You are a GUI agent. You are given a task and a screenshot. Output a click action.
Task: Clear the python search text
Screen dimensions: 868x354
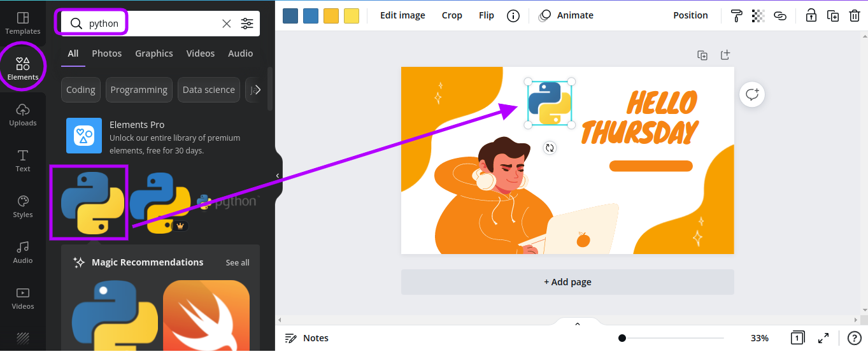[x=227, y=24]
